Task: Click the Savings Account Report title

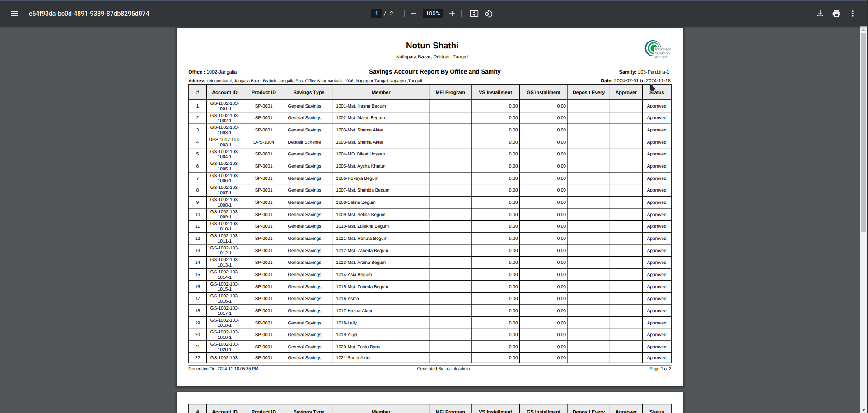Action: point(434,72)
